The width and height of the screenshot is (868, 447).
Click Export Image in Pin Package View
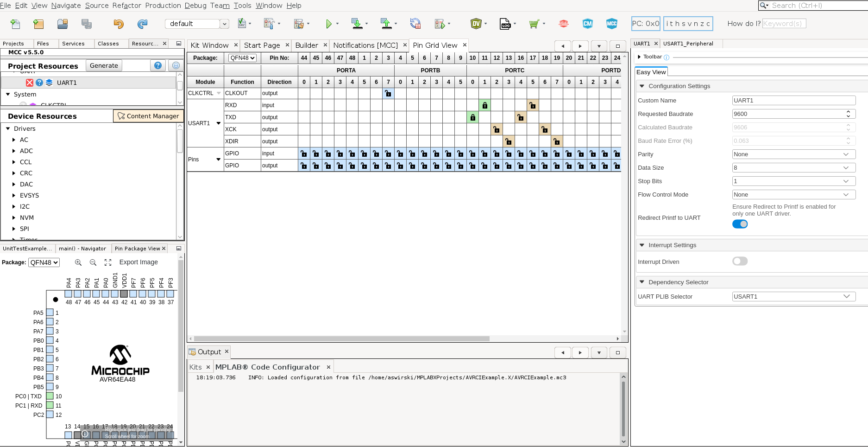[x=138, y=262]
